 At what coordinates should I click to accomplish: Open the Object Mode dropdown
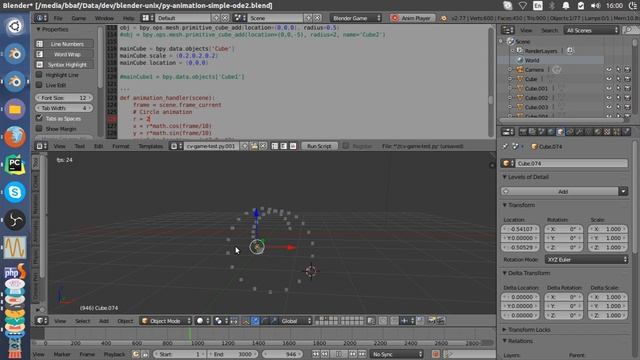[166, 321]
